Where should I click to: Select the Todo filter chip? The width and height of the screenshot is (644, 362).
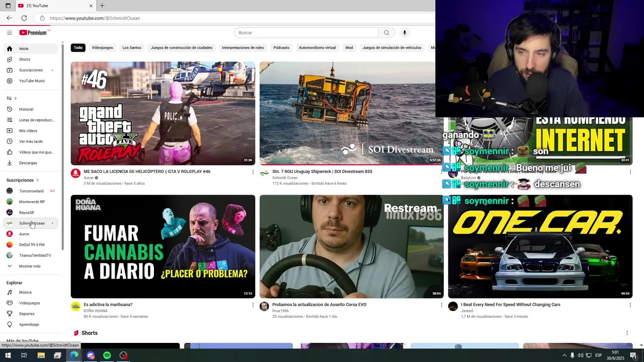click(78, 48)
